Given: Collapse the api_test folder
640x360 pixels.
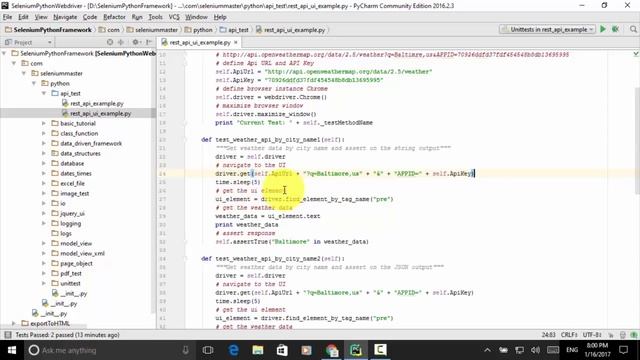Looking at the screenshot, I should pos(44,93).
